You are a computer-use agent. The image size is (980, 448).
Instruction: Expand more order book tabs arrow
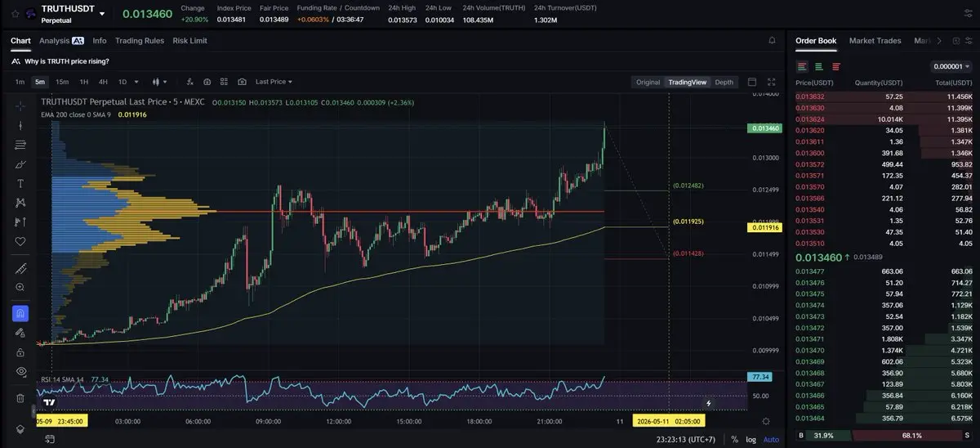[x=938, y=40]
